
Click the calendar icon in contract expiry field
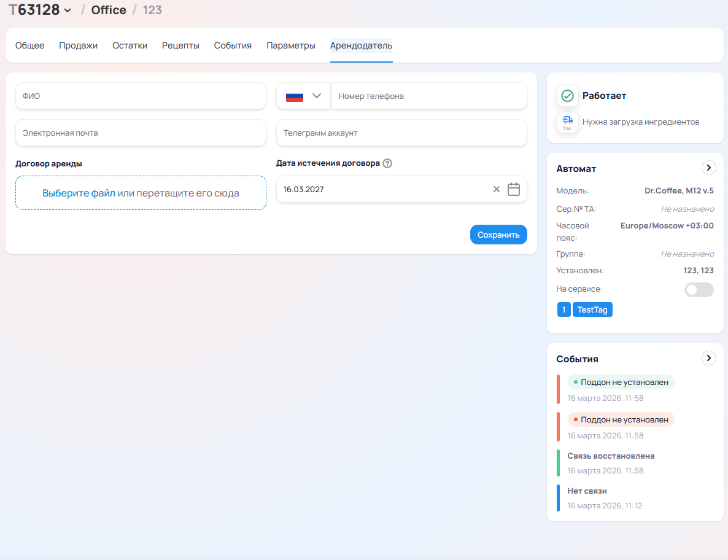514,189
